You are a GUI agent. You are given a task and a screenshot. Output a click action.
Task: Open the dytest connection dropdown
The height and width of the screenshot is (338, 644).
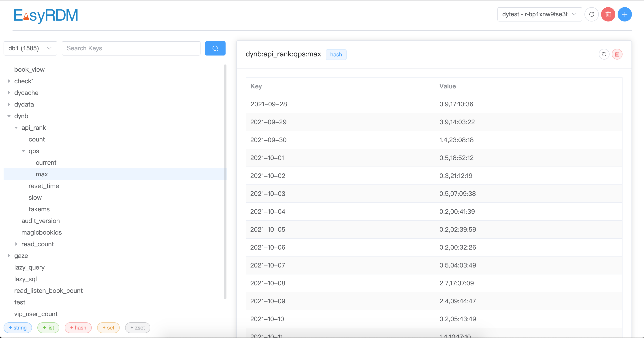click(x=539, y=14)
